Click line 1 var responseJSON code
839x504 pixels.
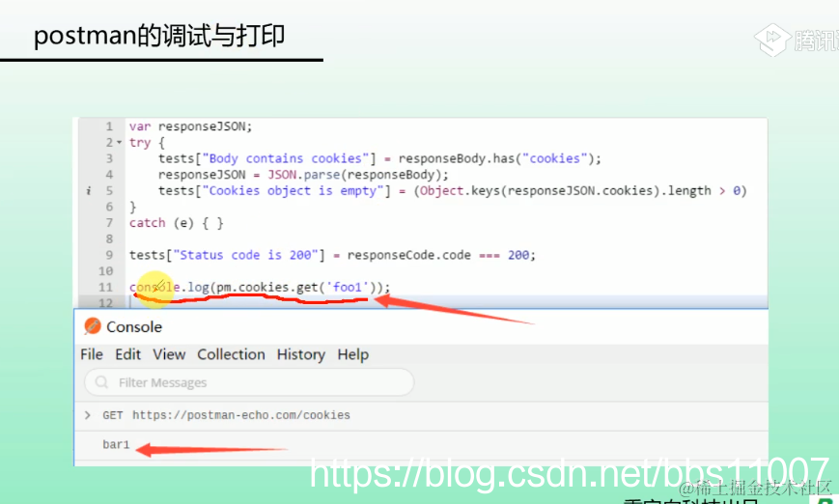(x=190, y=126)
